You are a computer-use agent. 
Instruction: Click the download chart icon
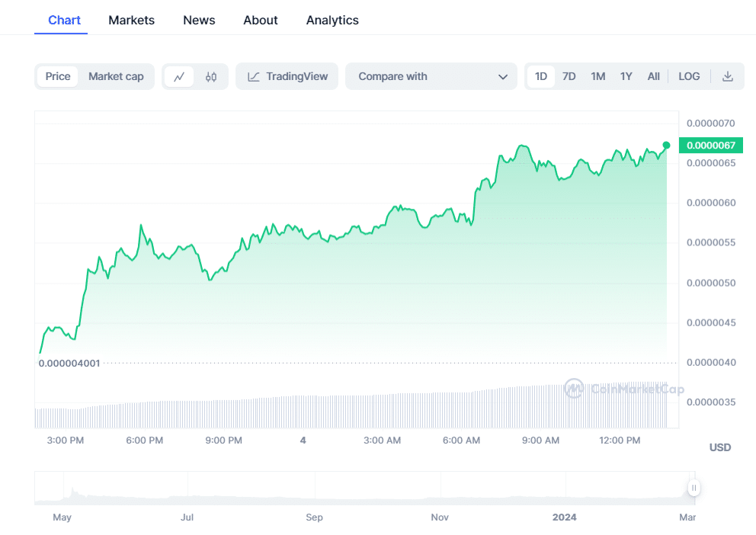[727, 76]
